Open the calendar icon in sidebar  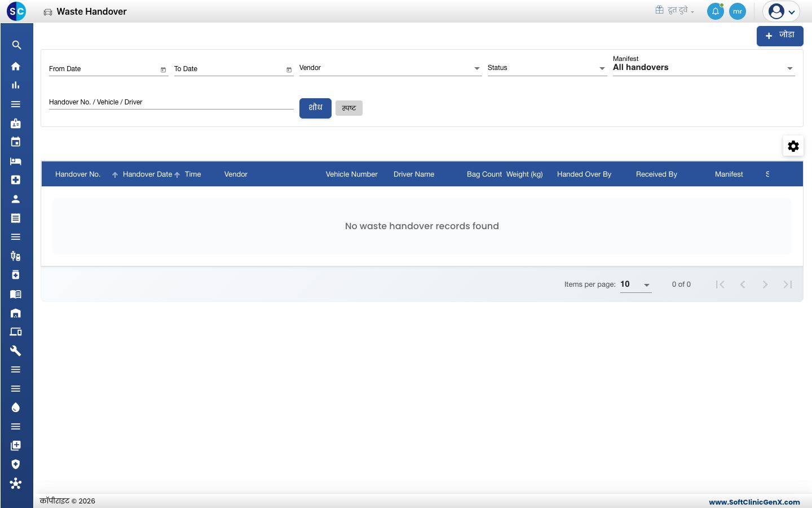click(x=16, y=142)
